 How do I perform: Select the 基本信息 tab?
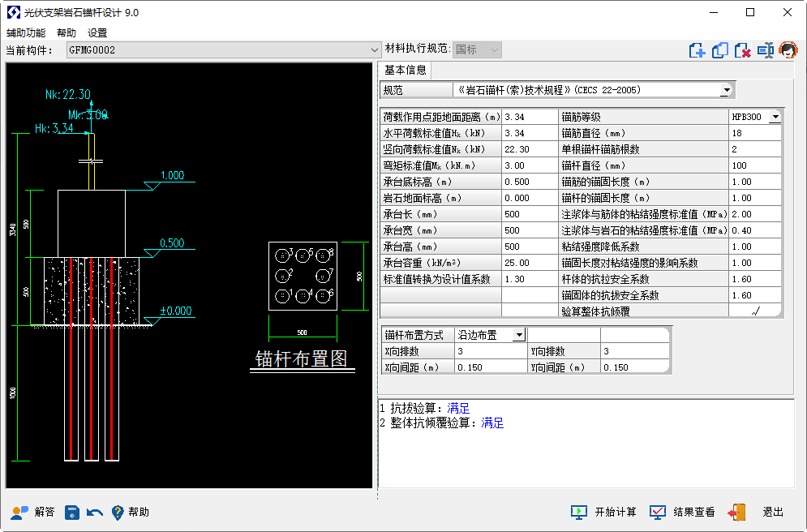tap(406, 71)
